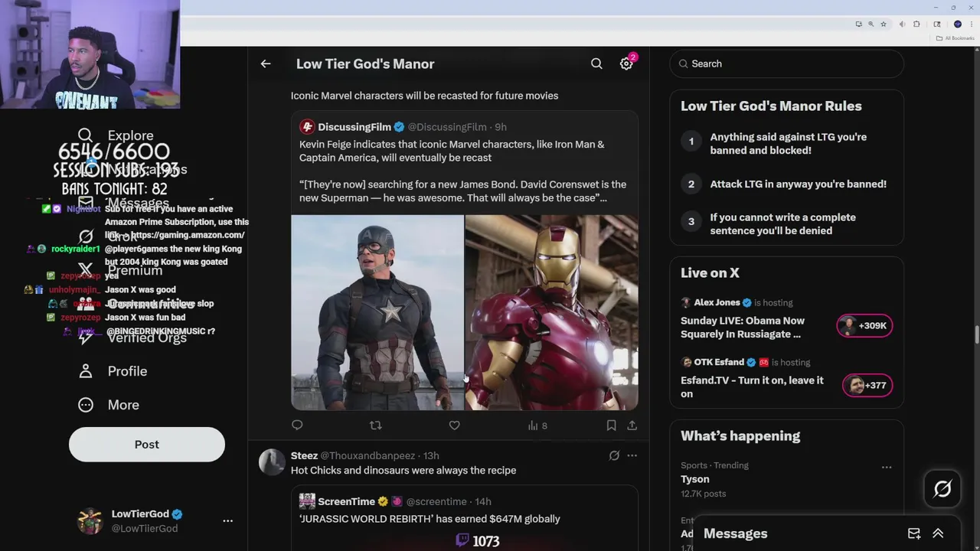Open the floating Grok assistant button
This screenshot has height=551, width=980.
[942, 489]
